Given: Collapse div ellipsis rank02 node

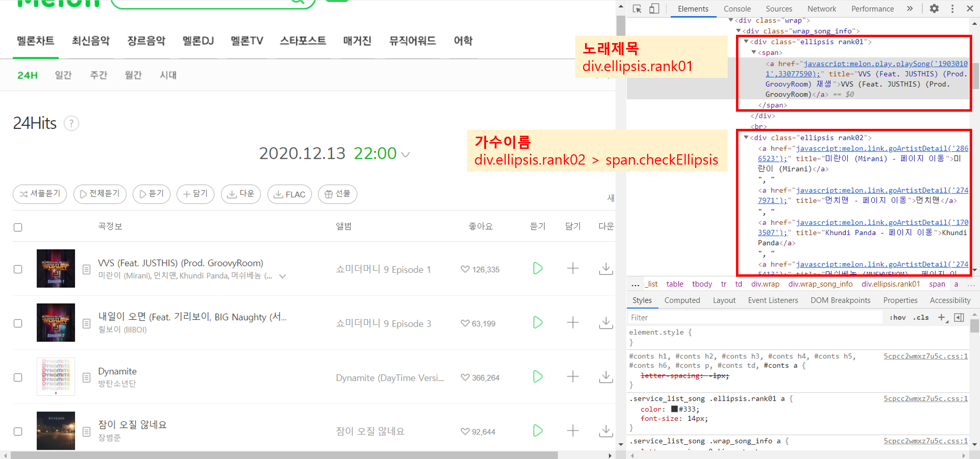Looking at the screenshot, I should 746,138.
